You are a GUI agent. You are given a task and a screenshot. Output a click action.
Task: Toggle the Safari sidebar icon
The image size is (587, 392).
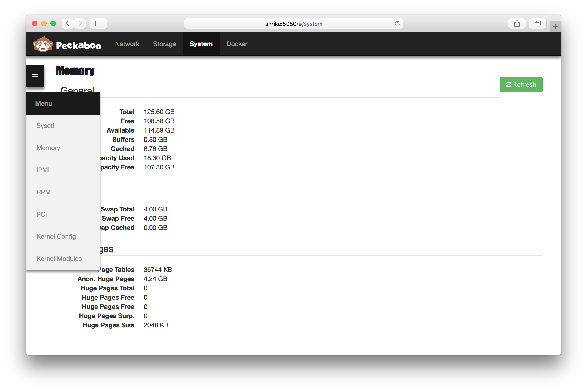[x=99, y=24]
